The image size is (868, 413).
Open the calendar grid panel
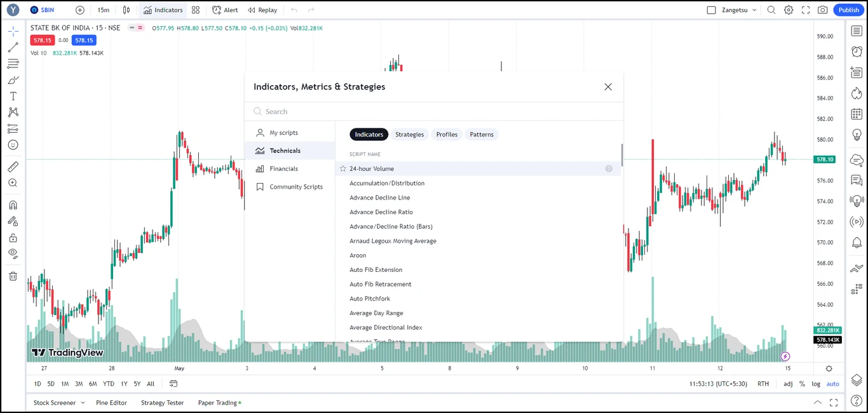pos(857,114)
